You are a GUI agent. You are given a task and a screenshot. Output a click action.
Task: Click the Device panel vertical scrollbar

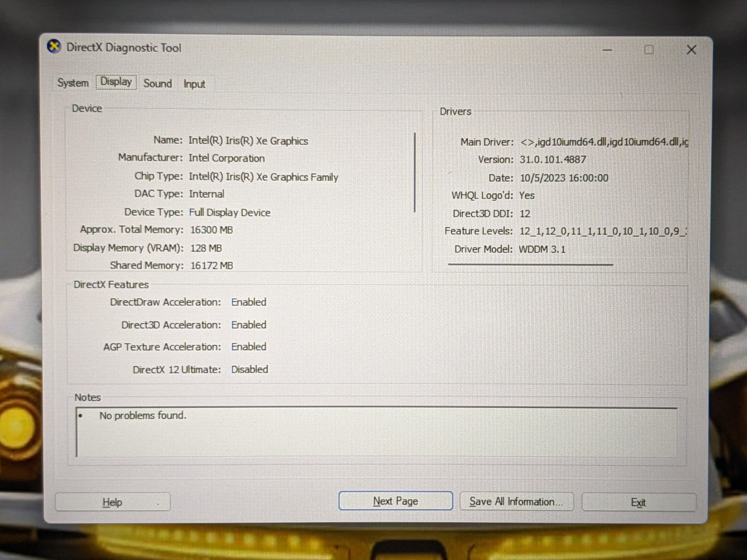coord(415,173)
